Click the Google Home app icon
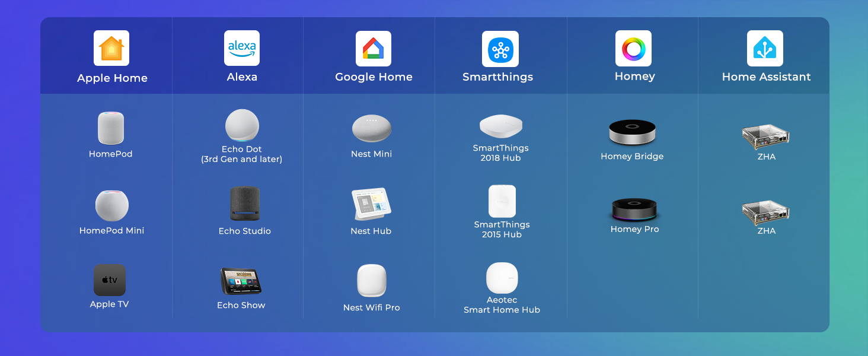868x356 pixels. tap(374, 49)
